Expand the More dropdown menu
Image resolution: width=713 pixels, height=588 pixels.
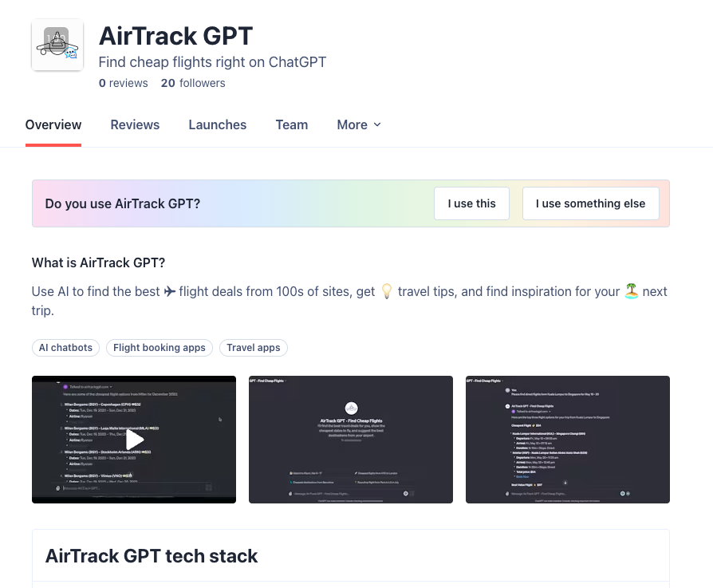click(x=359, y=124)
